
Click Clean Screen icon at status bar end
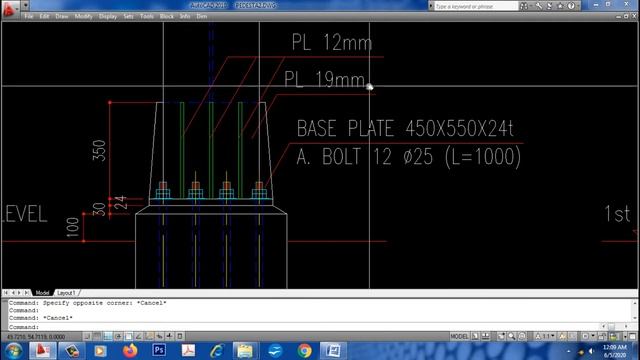pos(632,336)
